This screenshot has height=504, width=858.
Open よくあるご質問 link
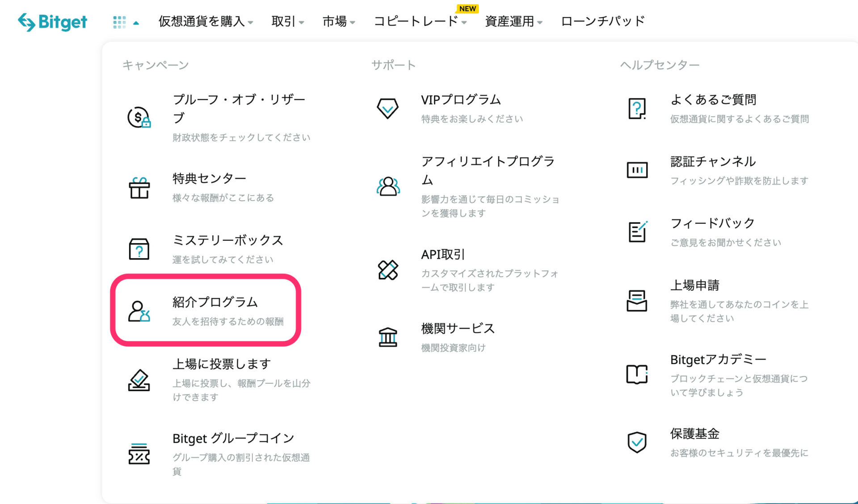[x=713, y=100]
